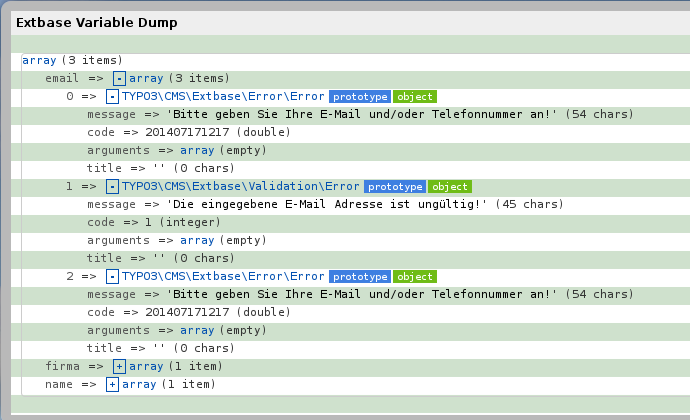690x420 pixels.
Task: Select the 'array (3 items)' root text
Action: [72, 60]
